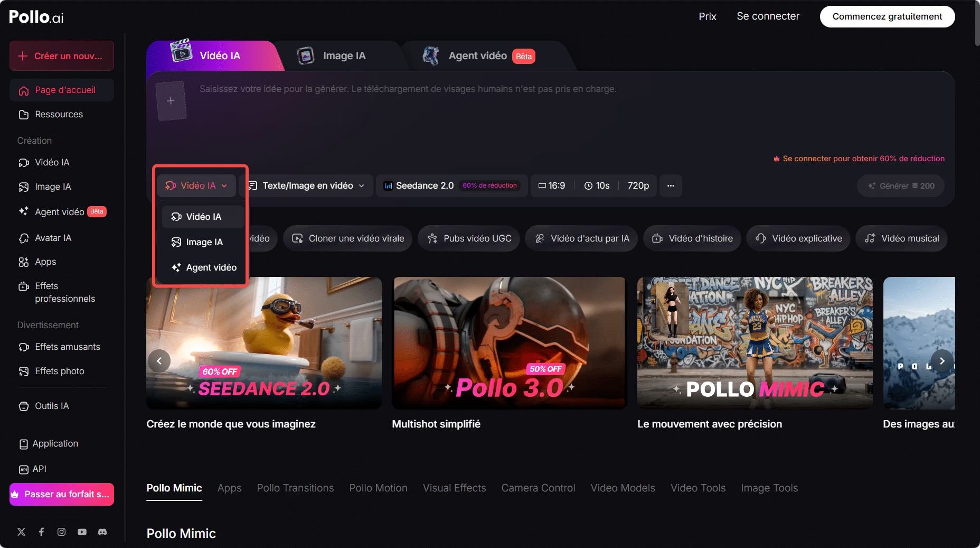Open the YouTube social link

point(82,532)
